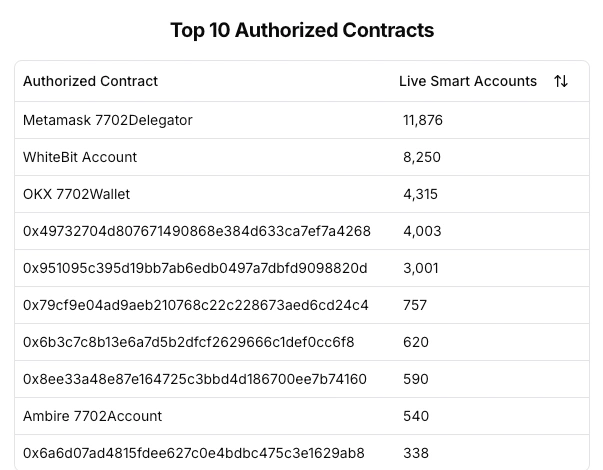Screen dimensions: 603x470
Task: Open contract address starting with 0x6a6d07ad
Action: (194, 453)
